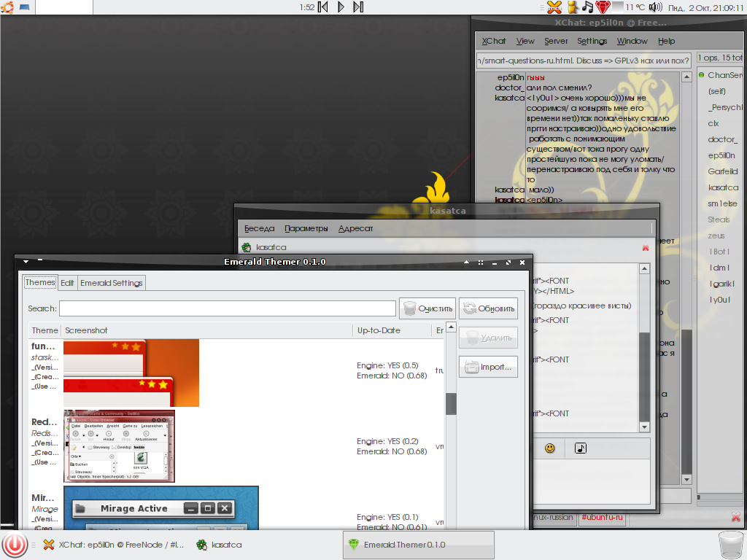The image size is (747, 560).
Task: Open the Беседа menu in kasatca window
Action: (x=259, y=228)
